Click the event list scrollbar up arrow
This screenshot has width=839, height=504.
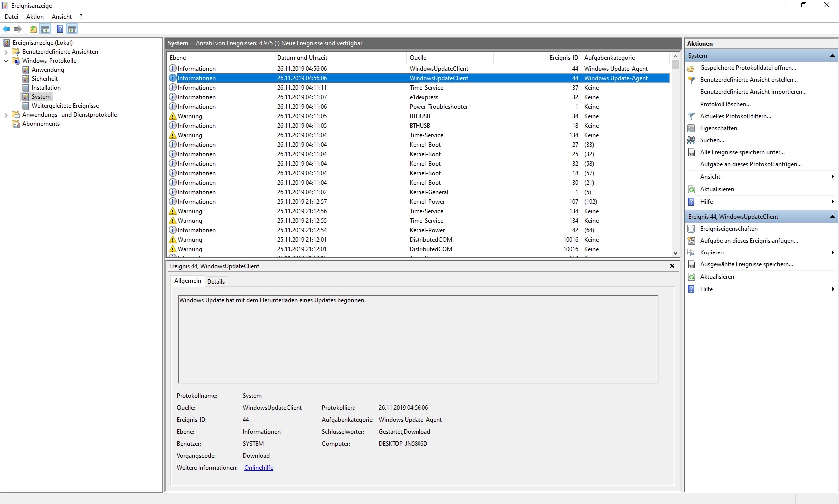point(675,56)
